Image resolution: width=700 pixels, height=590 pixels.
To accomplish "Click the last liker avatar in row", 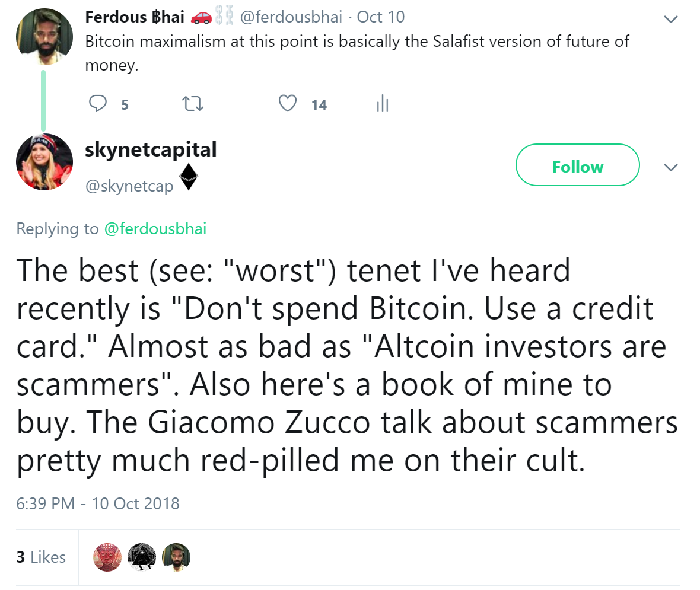I will click(x=176, y=557).
